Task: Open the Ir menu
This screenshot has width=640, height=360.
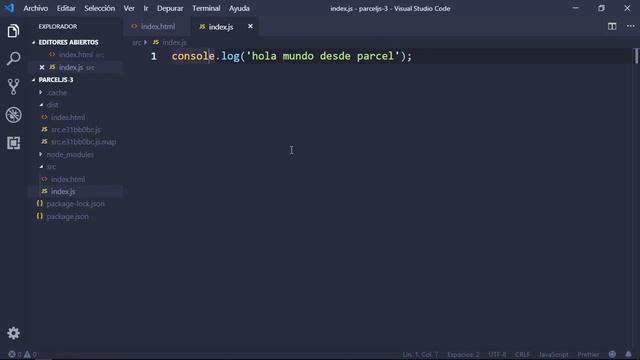Action: coord(146,8)
